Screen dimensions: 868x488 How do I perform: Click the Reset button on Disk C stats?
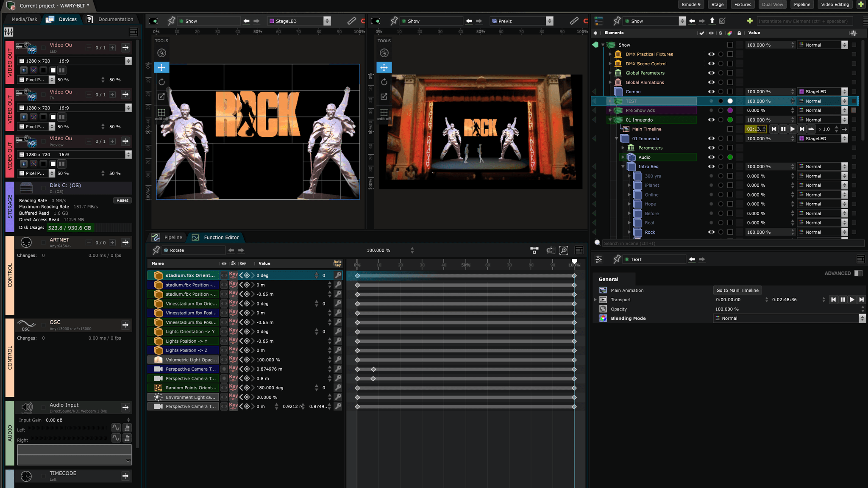122,200
